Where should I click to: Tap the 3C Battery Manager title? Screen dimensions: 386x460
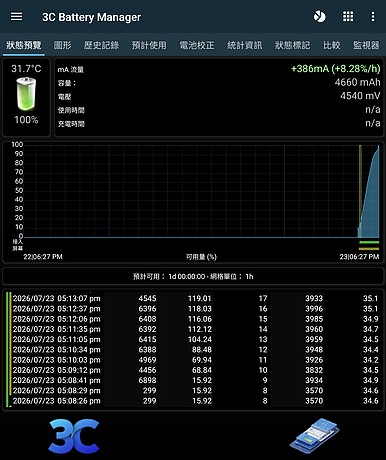point(91,17)
